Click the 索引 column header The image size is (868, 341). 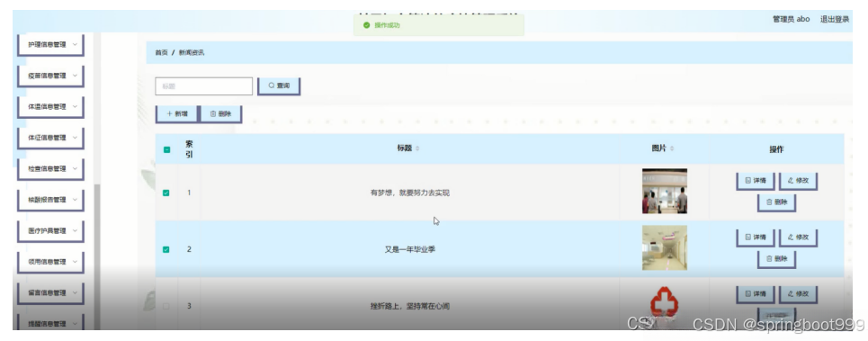[x=189, y=149]
